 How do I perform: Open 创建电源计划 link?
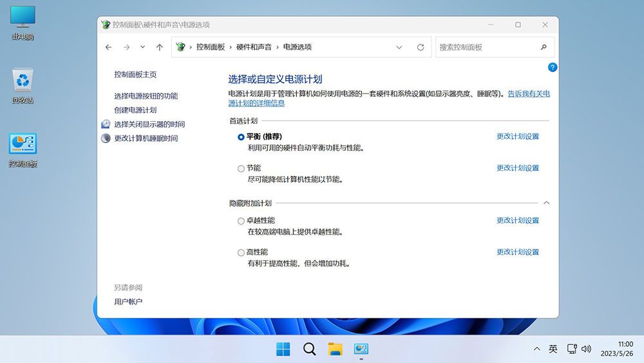[x=135, y=110]
